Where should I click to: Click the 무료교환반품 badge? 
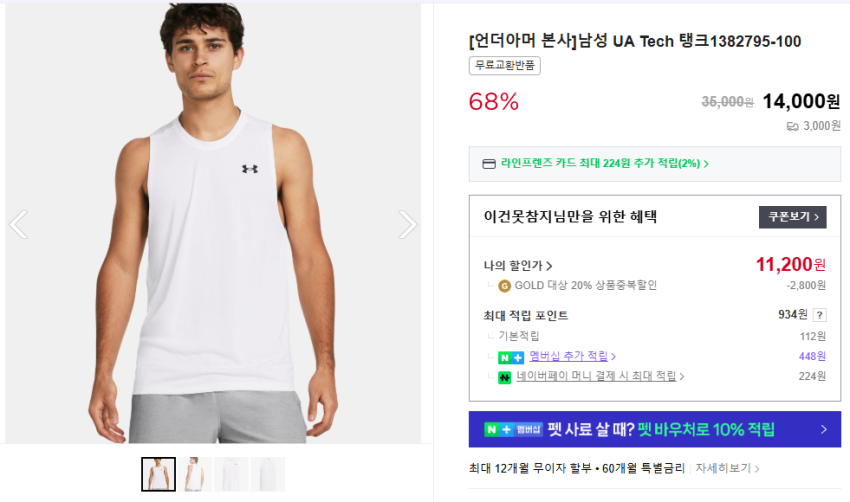click(505, 66)
